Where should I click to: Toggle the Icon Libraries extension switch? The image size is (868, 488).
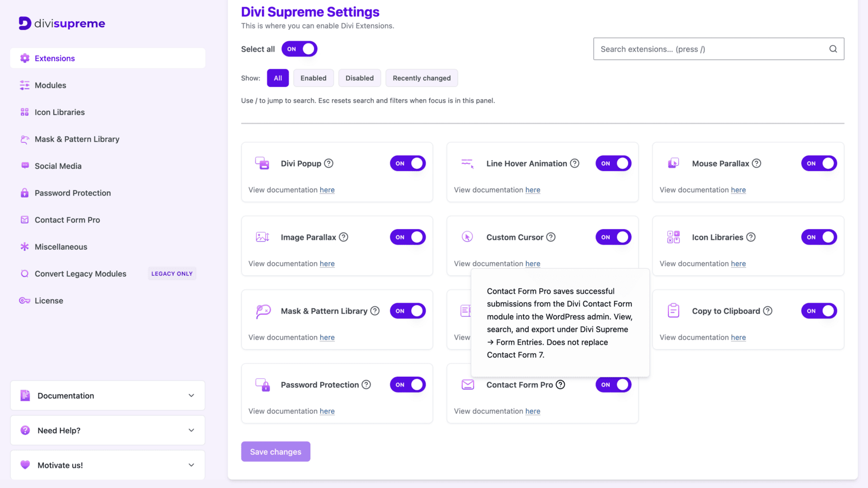point(819,237)
